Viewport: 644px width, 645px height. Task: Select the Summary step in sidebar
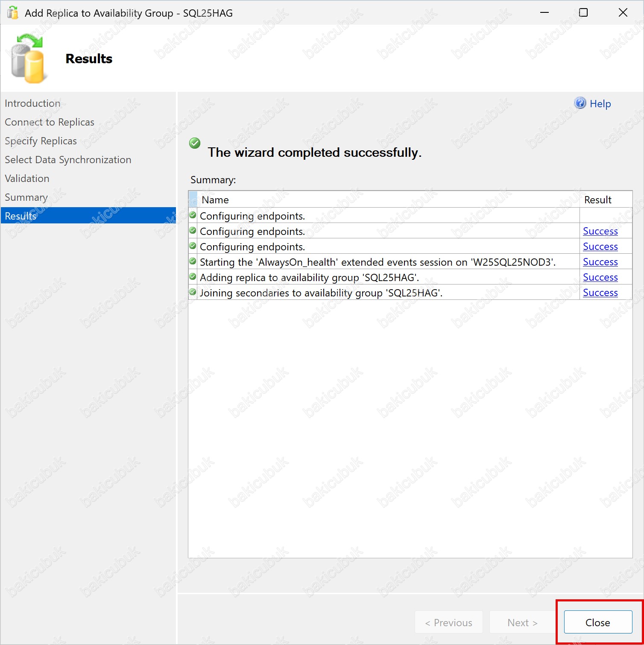[26, 197]
